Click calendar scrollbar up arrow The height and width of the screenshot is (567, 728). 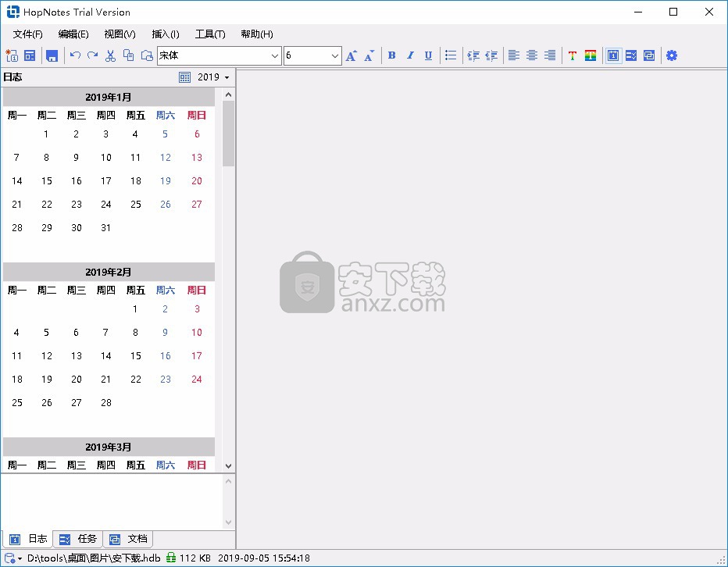click(228, 94)
